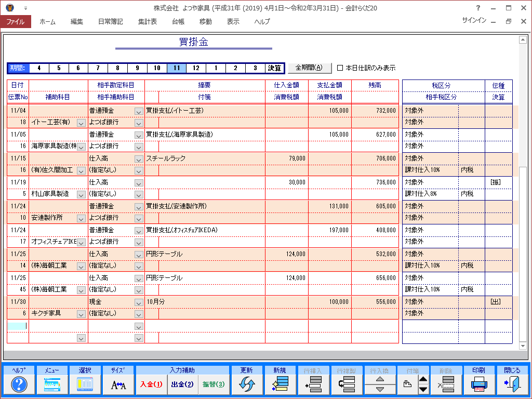Select month 12 in period bar

tap(196, 68)
